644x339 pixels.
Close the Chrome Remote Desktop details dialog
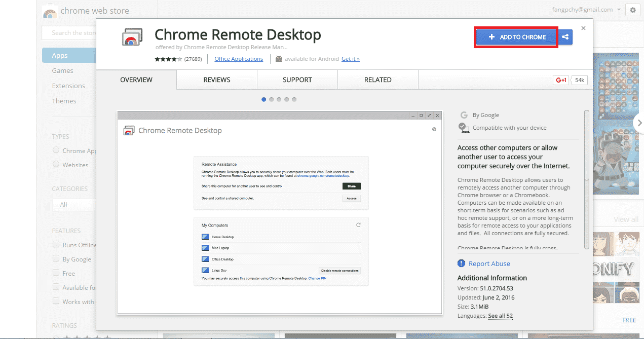(x=583, y=28)
